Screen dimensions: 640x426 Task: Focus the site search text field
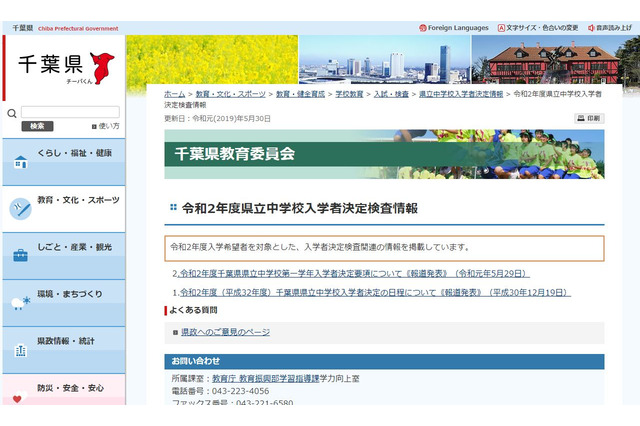coord(70,112)
